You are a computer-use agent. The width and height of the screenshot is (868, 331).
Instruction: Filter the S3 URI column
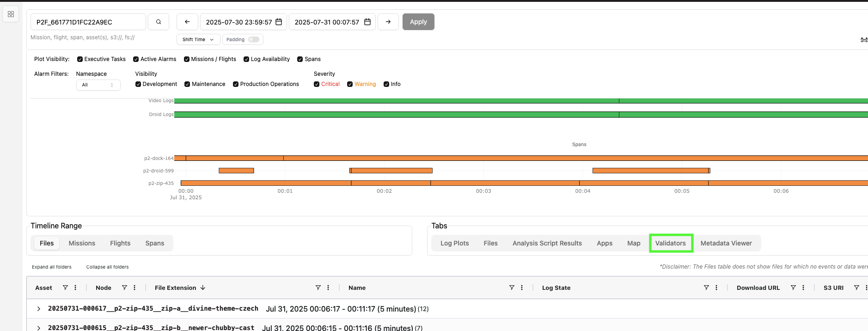point(856,288)
